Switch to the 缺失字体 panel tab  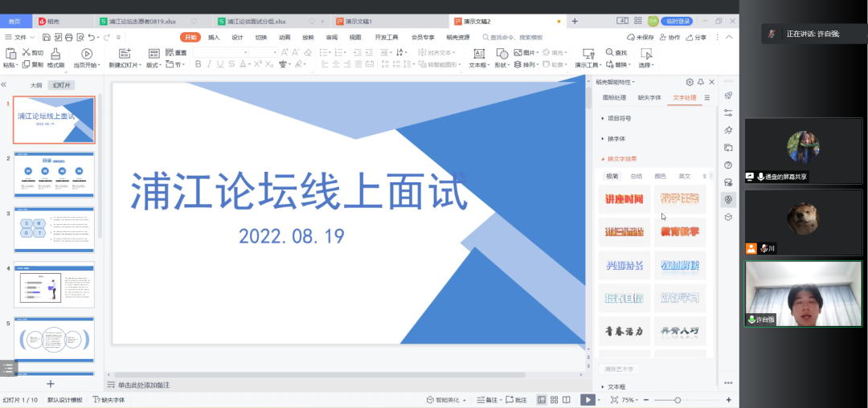pyautogui.click(x=649, y=98)
